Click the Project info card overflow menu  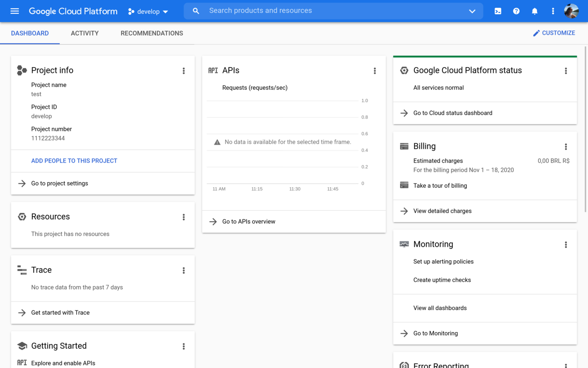[x=183, y=71]
